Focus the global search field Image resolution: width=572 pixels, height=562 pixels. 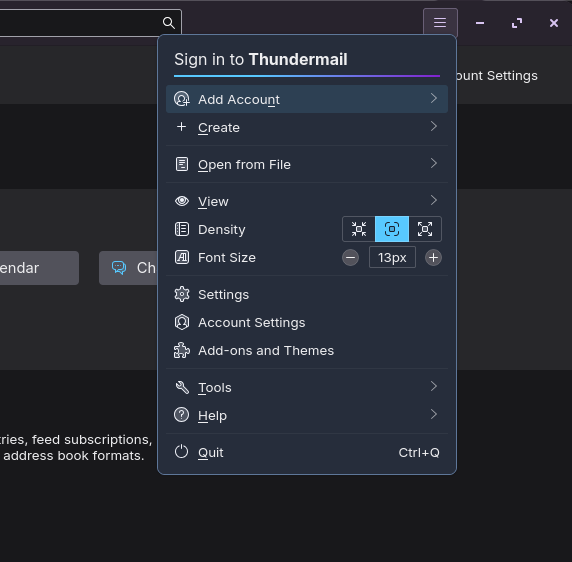[90, 23]
